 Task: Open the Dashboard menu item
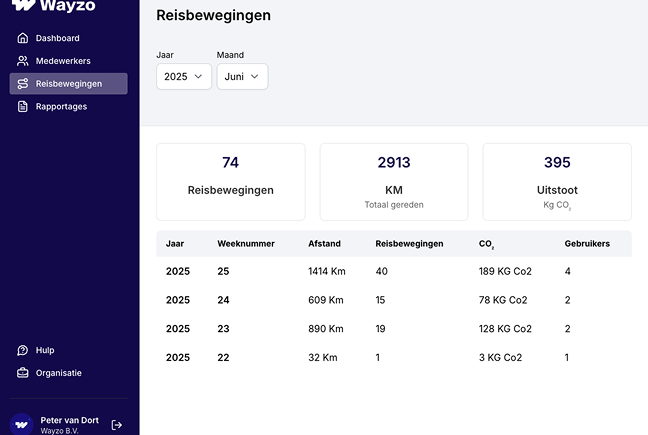pyautogui.click(x=57, y=38)
